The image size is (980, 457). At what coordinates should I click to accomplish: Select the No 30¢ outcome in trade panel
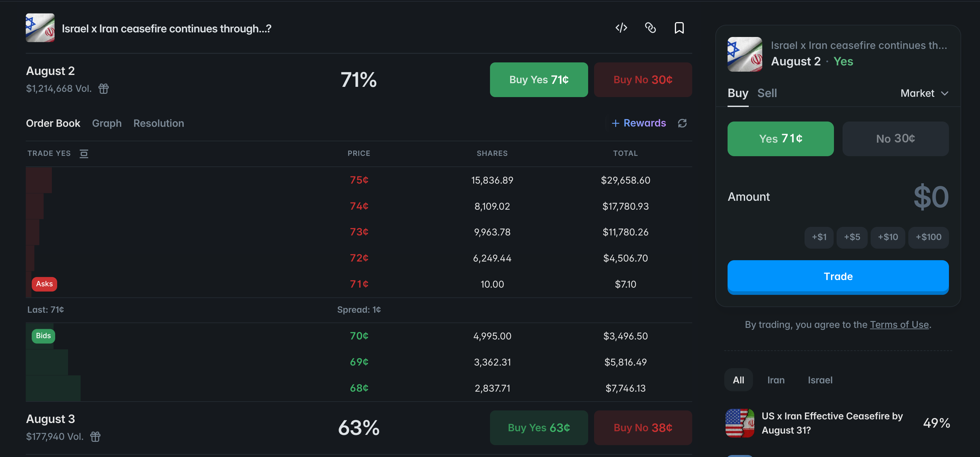pyautogui.click(x=895, y=139)
